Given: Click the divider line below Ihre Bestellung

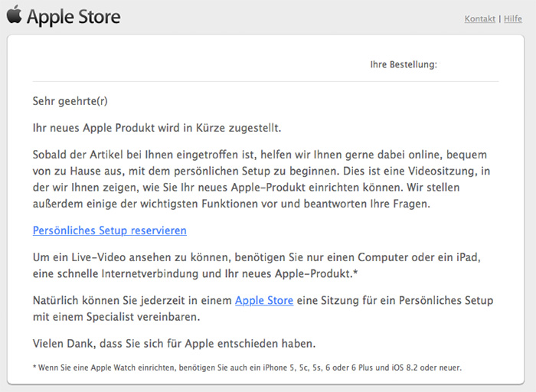Looking at the screenshot, I should (x=266, y=82).
